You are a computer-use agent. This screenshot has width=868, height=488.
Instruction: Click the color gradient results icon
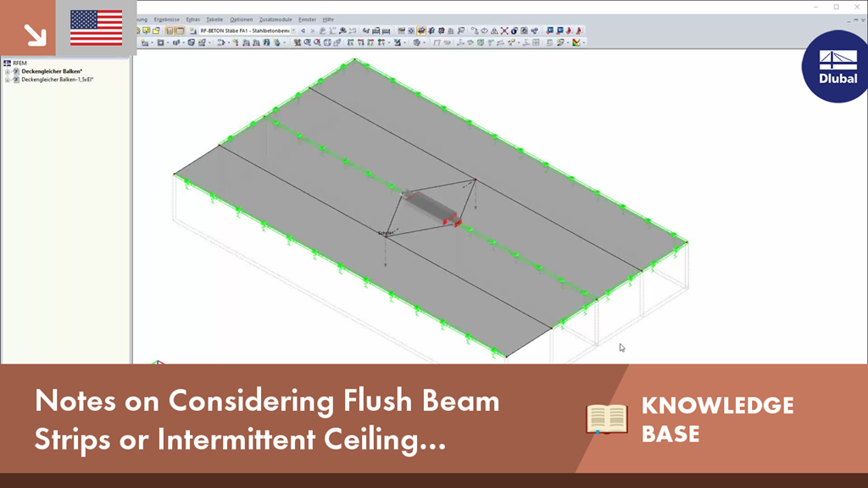pyautogui.click(x=576, y=42)
